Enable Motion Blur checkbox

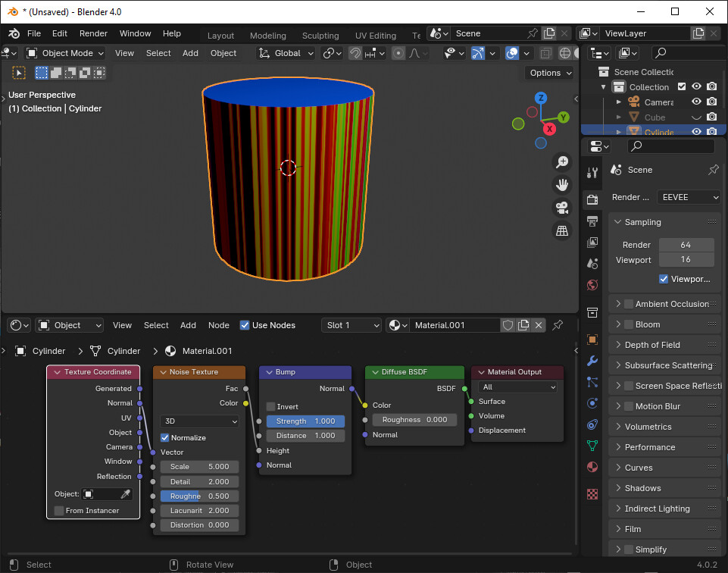point(629,406)
